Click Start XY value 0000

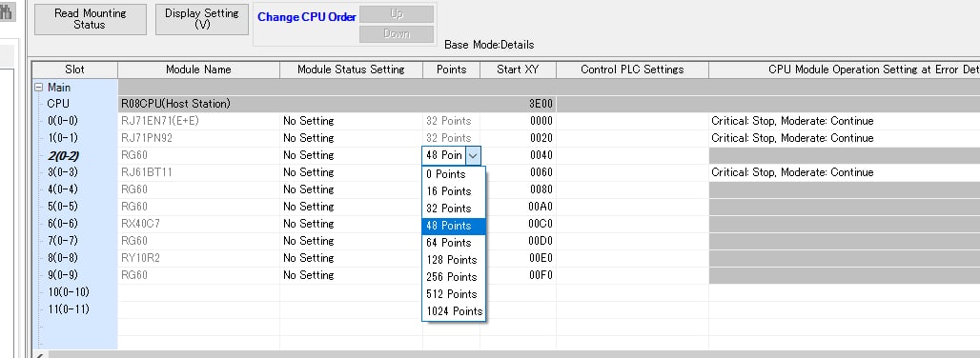point(541,121)
